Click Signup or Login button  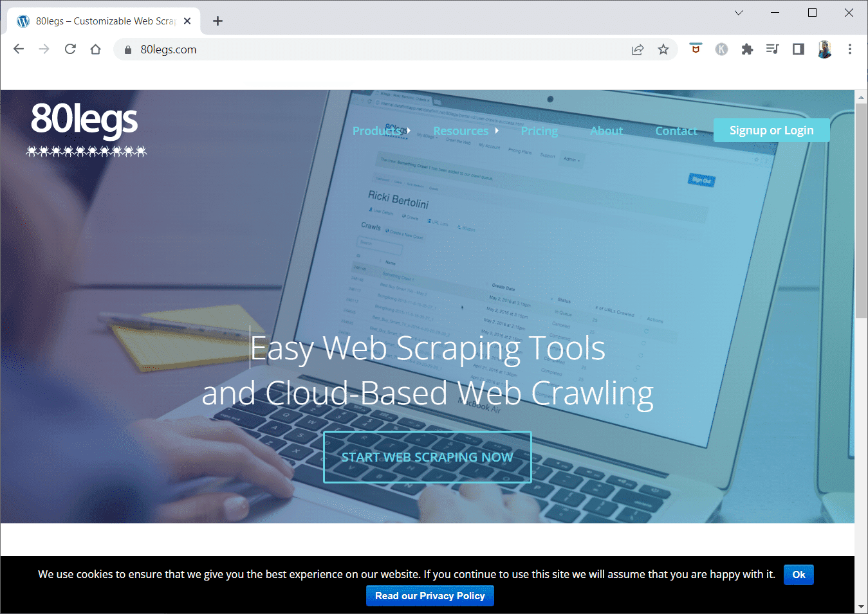tap(771, 131)
